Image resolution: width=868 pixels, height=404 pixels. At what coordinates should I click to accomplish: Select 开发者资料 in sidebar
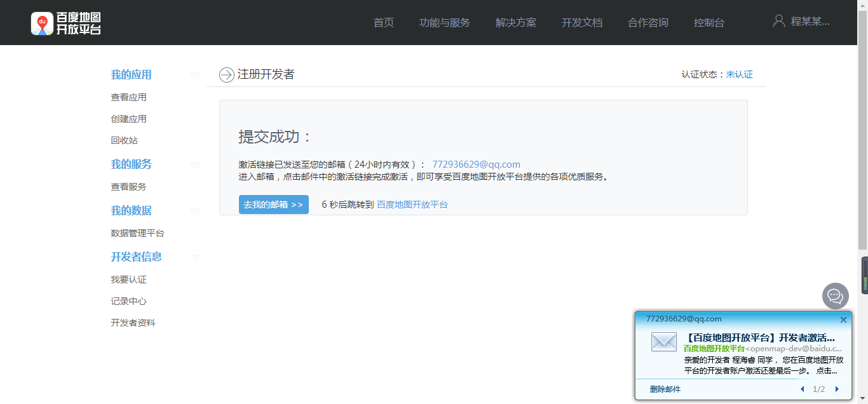[133, 323]
